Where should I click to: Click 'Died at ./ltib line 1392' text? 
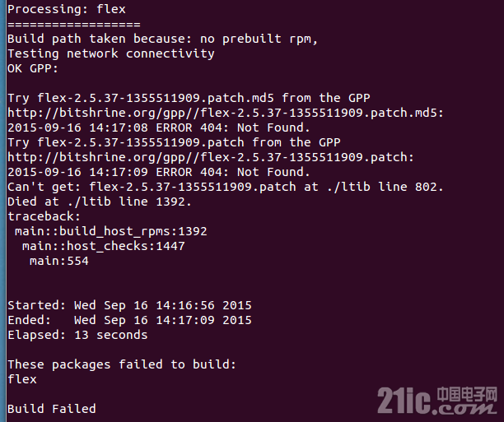coord(100,202)
